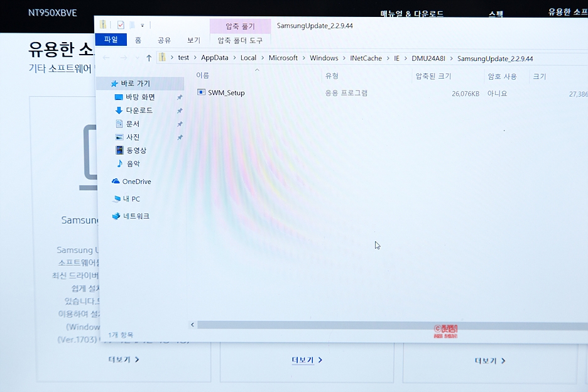Image resolution: width=588 pixels, height=392 pixels.
Task: Click the horizontal scrollbar left arrow
Action: [x=192, y=325]
